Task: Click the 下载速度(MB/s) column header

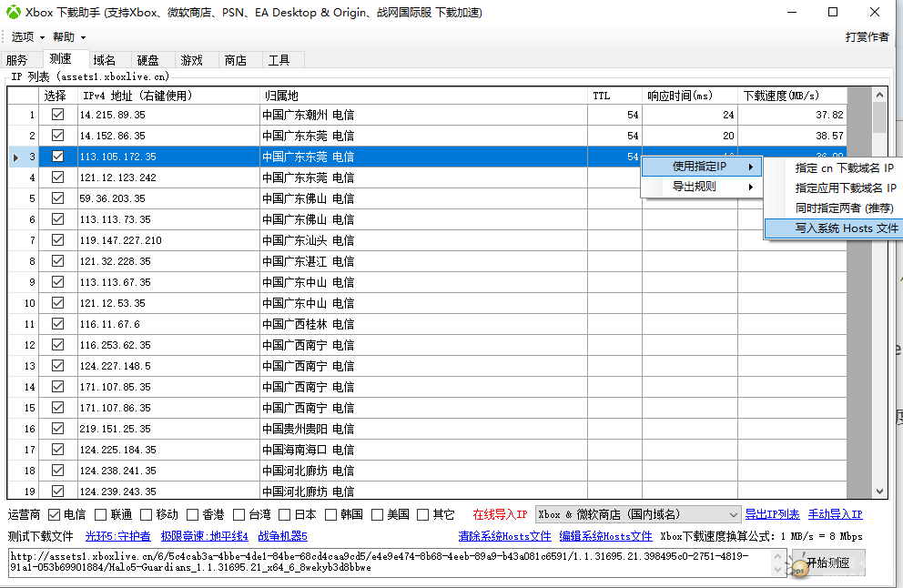Action: [790, 96]
